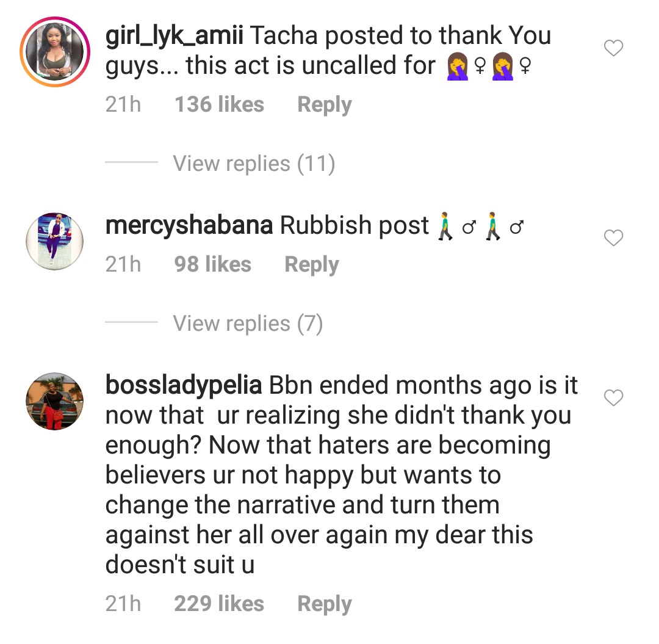Image resolution: width=659 pixels, height=644 pixels.
Task: Open bossladypelia's profile picture
Action: (55, 402)
